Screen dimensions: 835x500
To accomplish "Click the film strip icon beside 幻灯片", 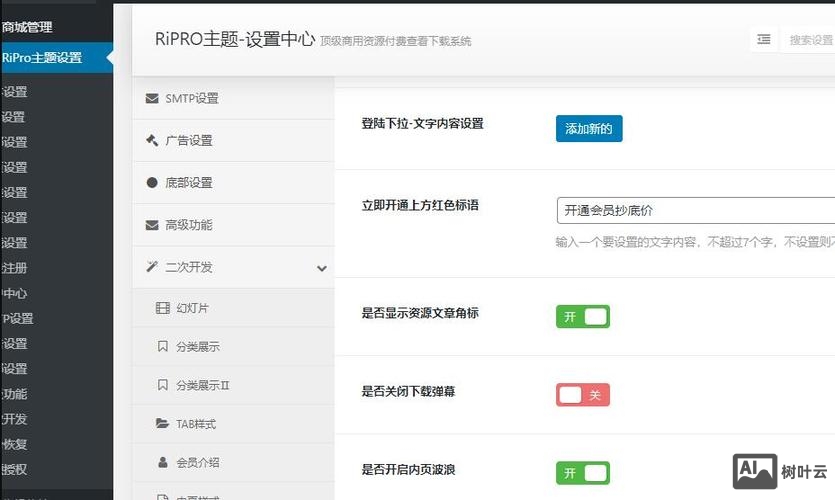I will 162,308.
